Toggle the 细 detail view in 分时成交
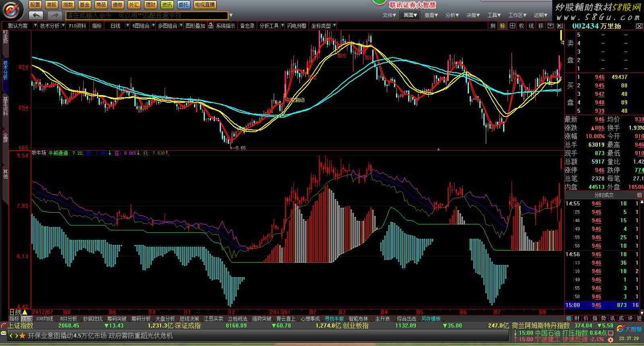 click(x=639, y=195)
